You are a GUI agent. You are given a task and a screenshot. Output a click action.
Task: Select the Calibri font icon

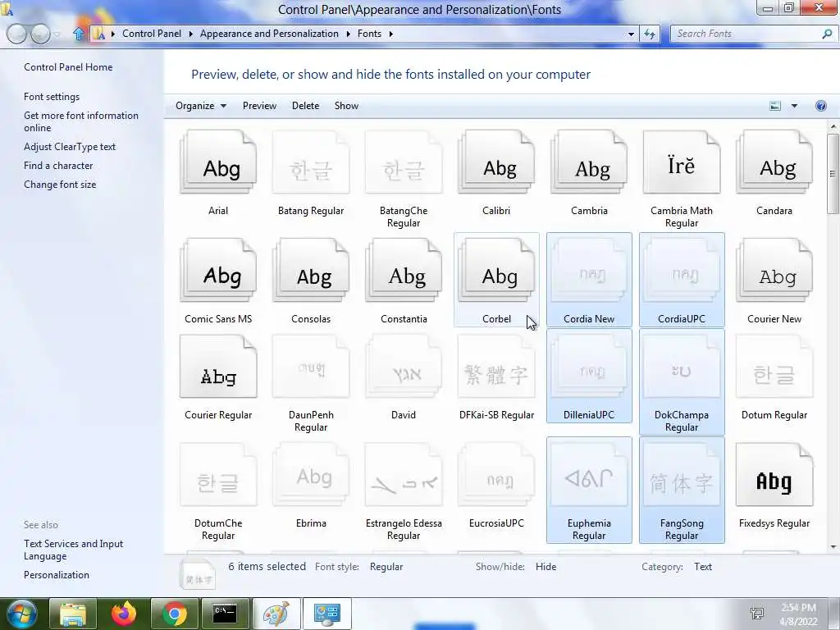pyautogui.click(x=496, y=162)
